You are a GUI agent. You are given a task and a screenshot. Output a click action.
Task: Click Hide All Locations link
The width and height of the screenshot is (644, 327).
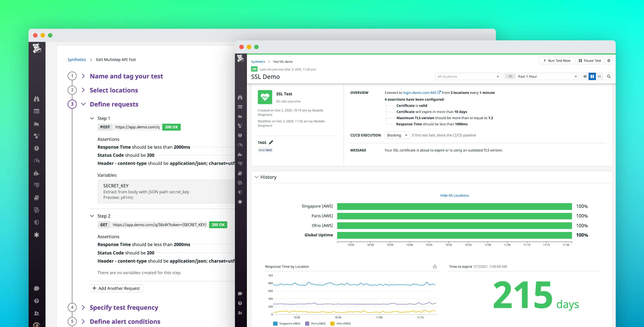[454, 195]
